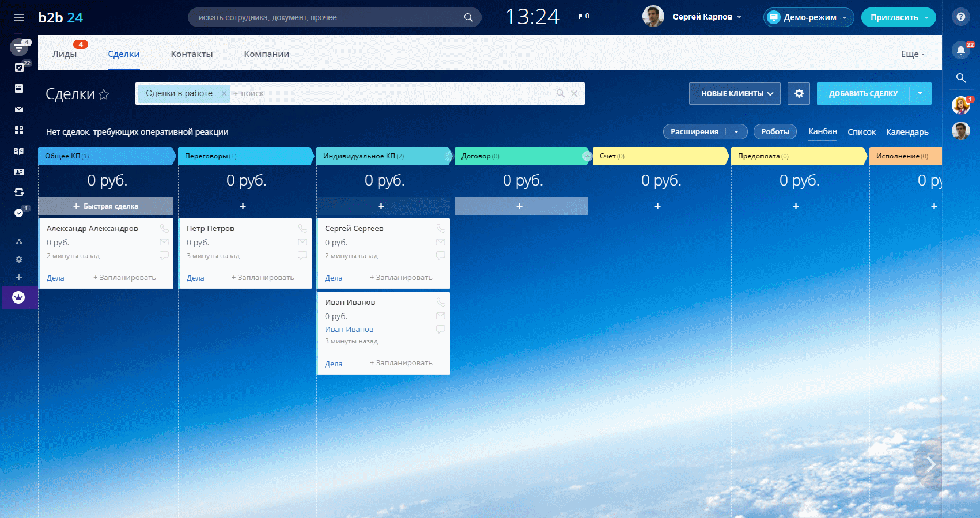Open the kanban settings gear button
Image resolution: width=980 pixels, height=518 pixels.
pos(799,93)
